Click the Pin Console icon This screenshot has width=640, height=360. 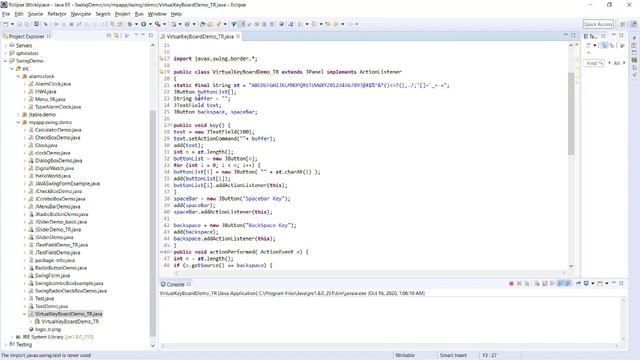click(578, 284)
